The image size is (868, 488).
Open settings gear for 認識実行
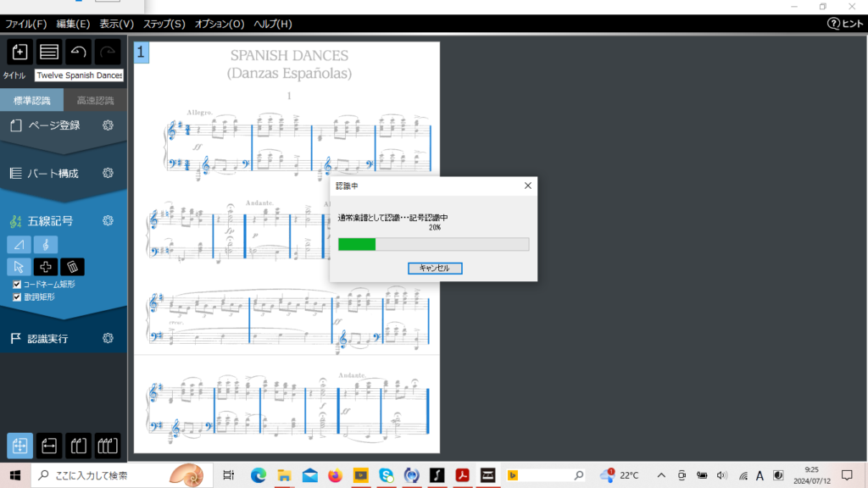pos(108,338)
